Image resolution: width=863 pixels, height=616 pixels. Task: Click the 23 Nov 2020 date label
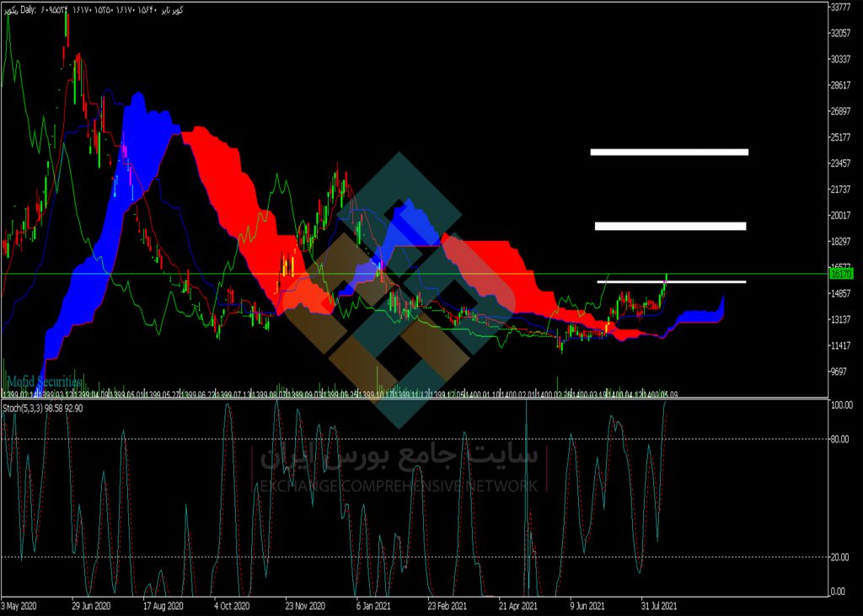click(x=304, y=606)
